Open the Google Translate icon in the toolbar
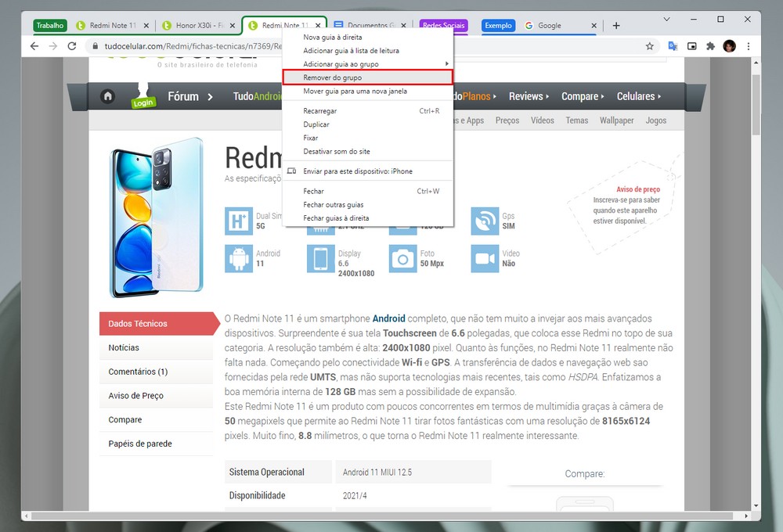 [673, 46]
